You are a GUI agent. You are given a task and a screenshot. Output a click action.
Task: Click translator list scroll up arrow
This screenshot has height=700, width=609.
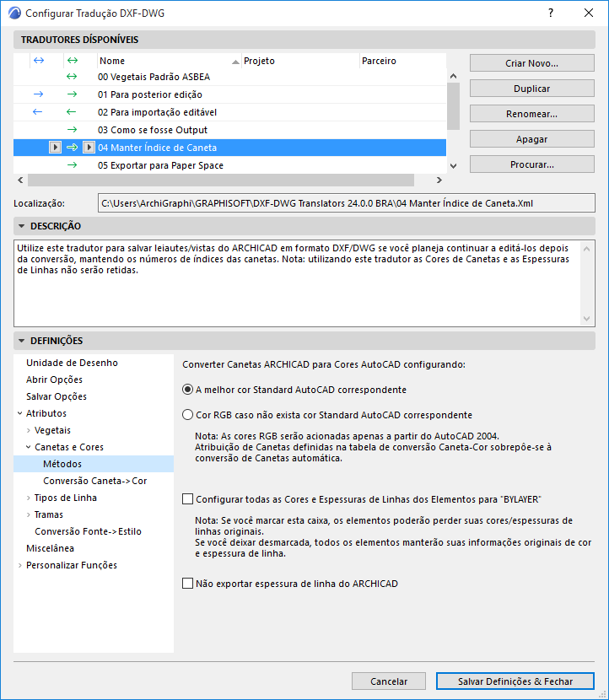coord(453,77)
